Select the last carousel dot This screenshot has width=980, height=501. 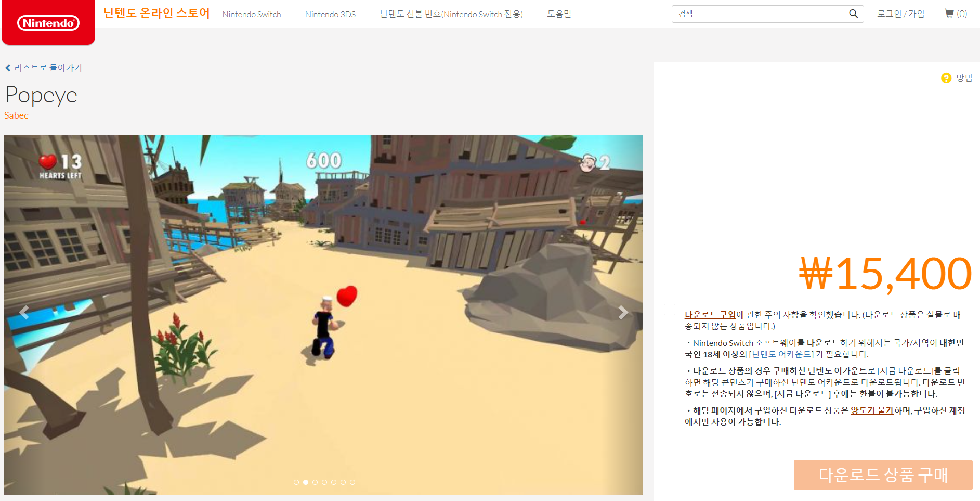coord(352,482)
